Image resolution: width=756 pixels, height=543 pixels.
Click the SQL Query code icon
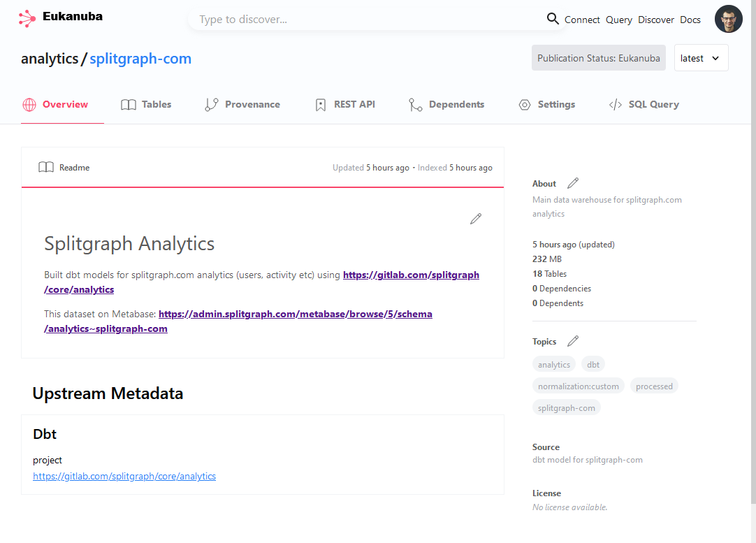[x=616, y=105]
